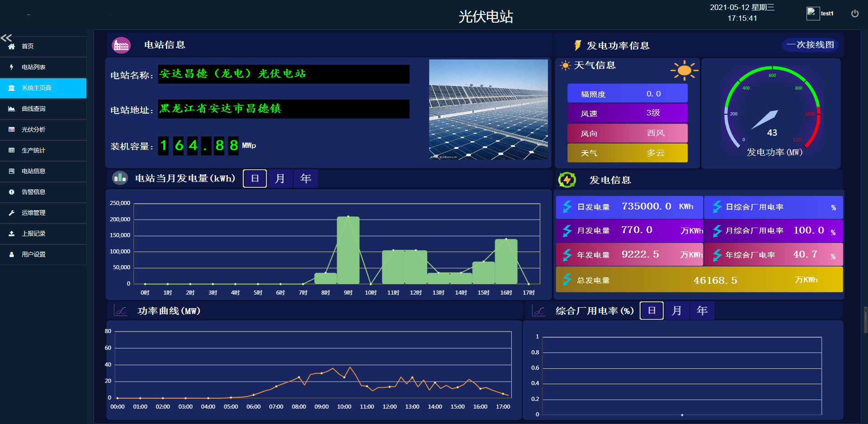Click the solar panel station photo

click(488, 110)
